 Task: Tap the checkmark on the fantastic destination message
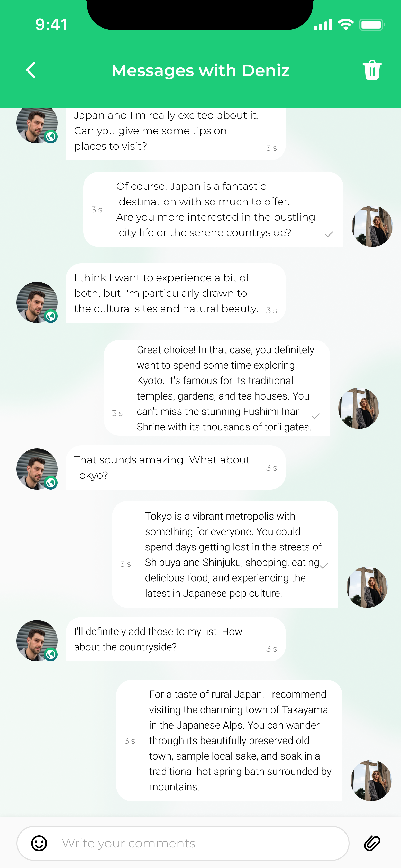(329, 234)
